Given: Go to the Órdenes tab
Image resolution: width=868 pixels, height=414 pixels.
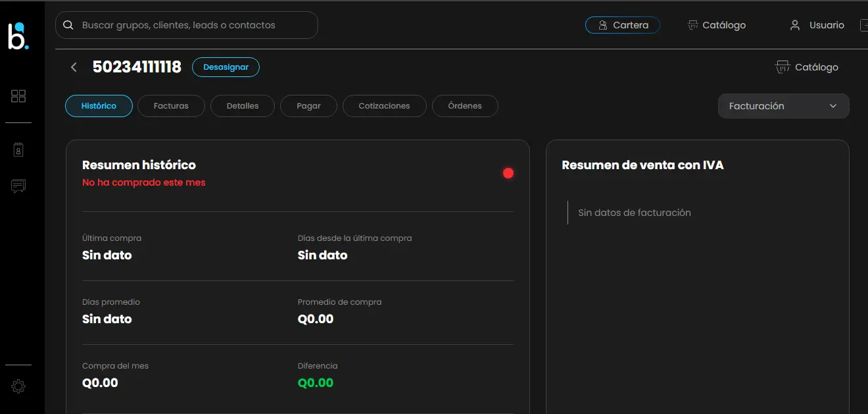Looking at the screenshot, I should (x=465, y=106).
